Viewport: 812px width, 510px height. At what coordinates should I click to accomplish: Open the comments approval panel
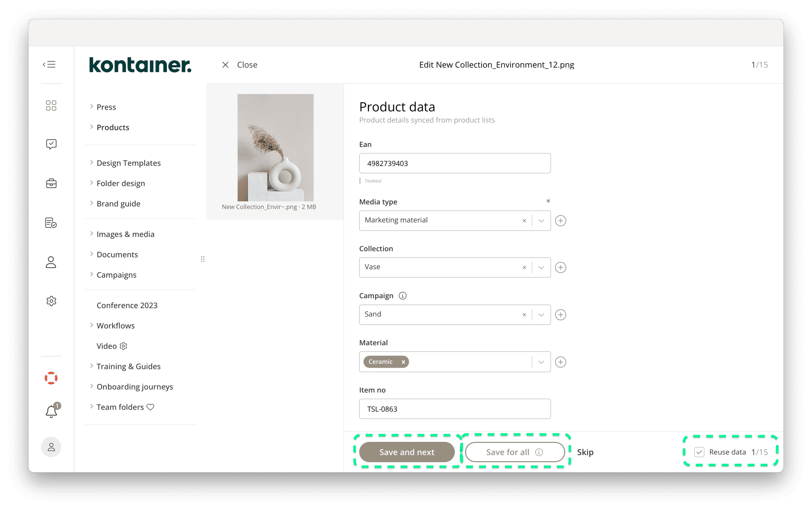51,144
